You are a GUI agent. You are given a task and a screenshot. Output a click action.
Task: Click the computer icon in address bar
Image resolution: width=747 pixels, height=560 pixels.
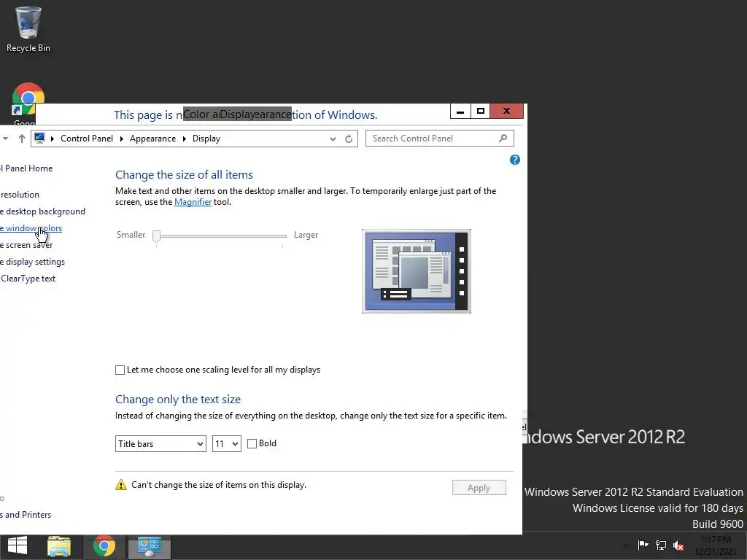pos(39,138)
